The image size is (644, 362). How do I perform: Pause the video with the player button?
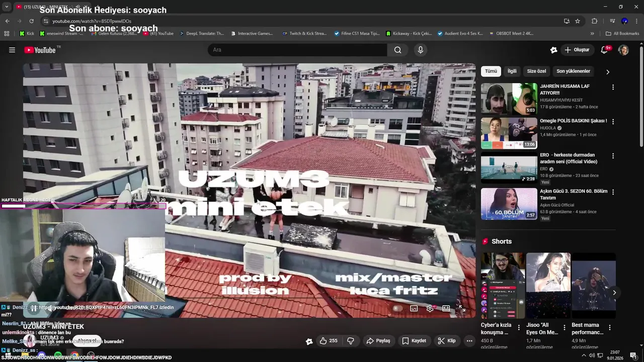(33, 309)
